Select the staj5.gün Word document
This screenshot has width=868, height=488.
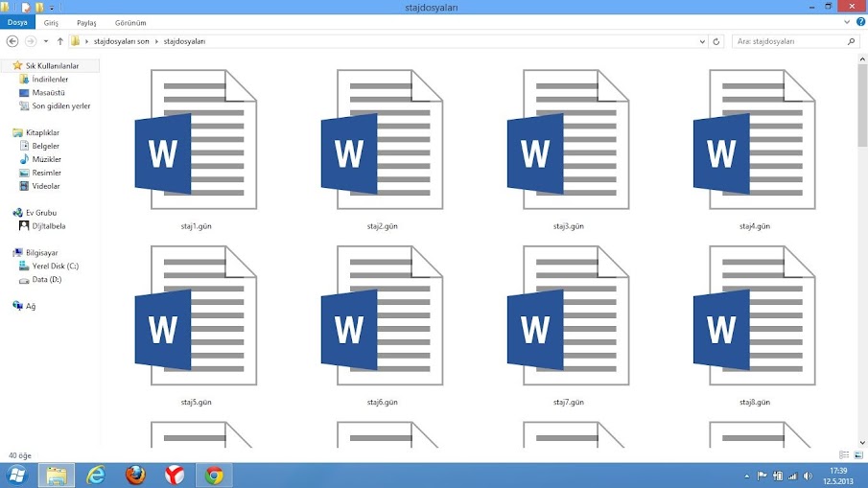coord(196,325)
